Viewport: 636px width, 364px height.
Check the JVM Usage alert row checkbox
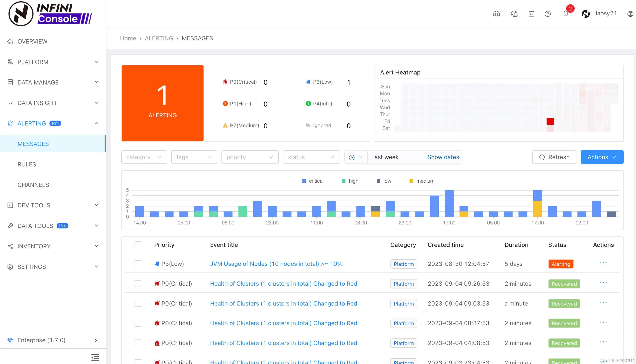point(138,264)
